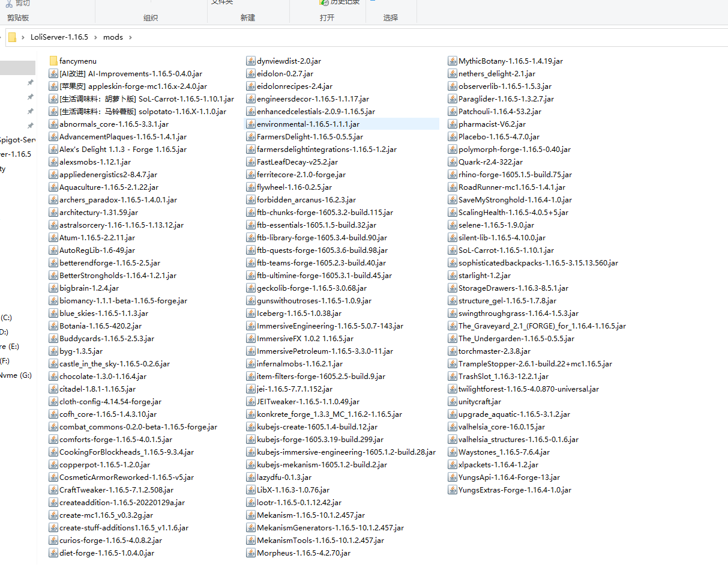Open the Nvme (G:) drive in sidebar
This screenshot has height=567, width=728.
pyautogui.click(x=16, y=375)
